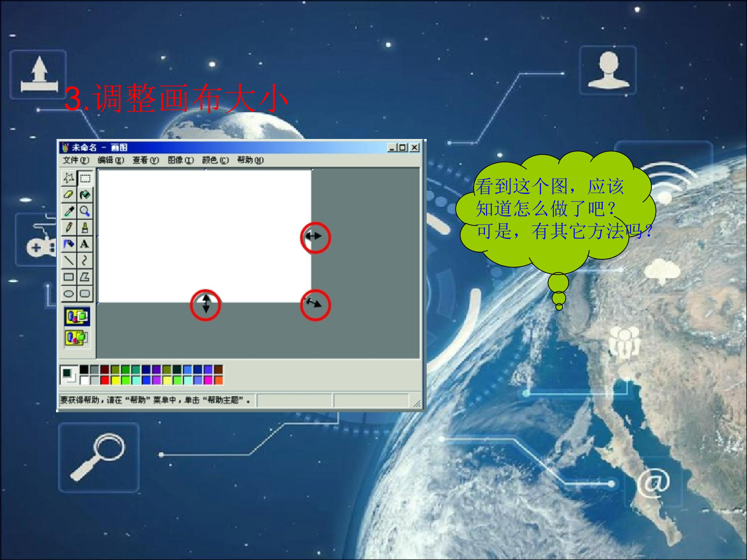
Task: Select the Fill With Color bucket
Action: (85, 194)
